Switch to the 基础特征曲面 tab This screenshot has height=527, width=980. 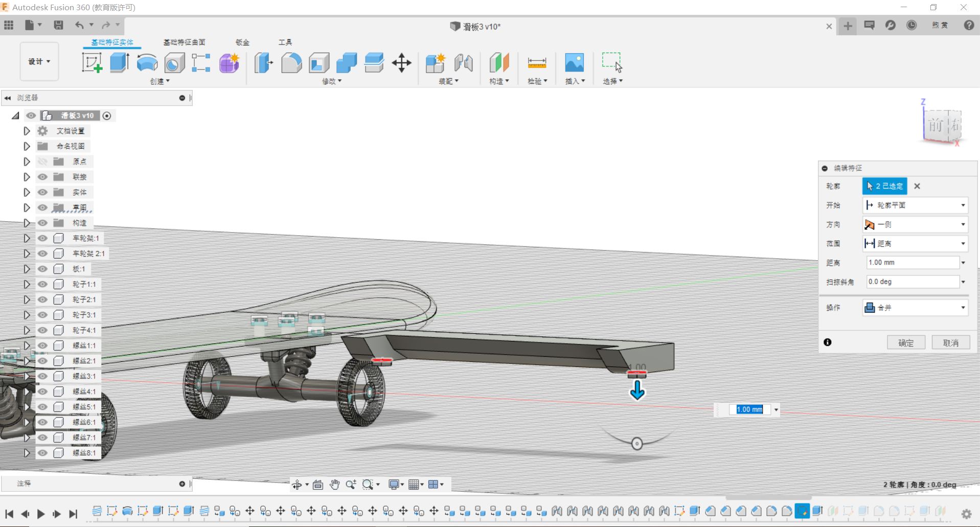[184, 42]
